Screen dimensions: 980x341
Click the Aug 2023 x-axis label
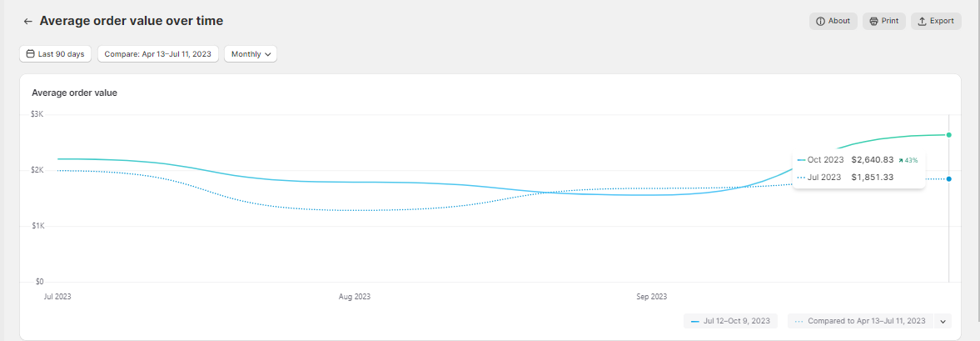click(x=355, y=296)
